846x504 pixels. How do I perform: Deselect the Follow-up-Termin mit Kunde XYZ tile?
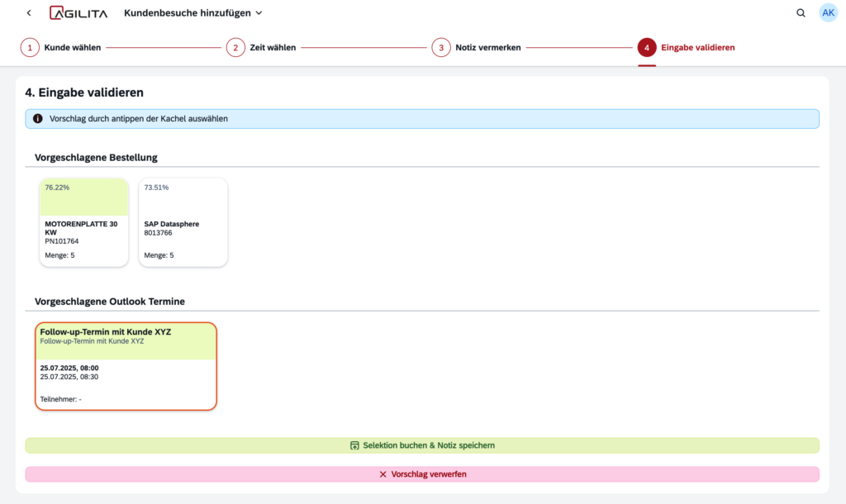tap(126, 366)
